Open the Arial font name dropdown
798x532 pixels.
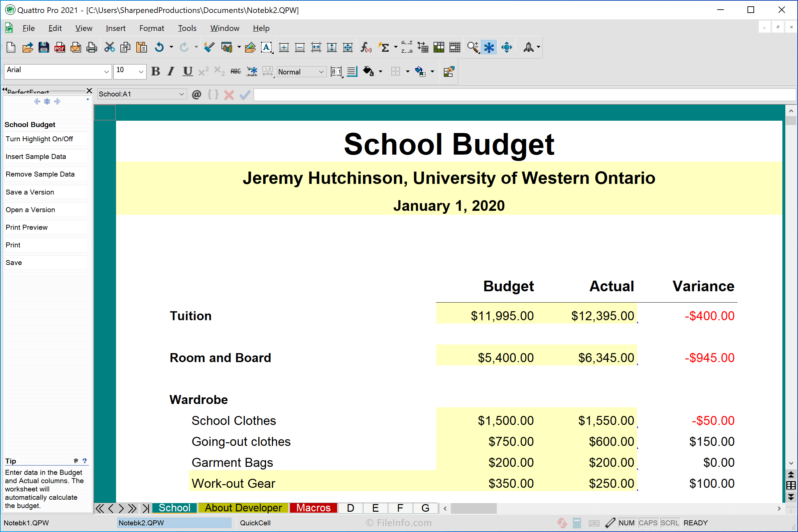click(106, 71)
